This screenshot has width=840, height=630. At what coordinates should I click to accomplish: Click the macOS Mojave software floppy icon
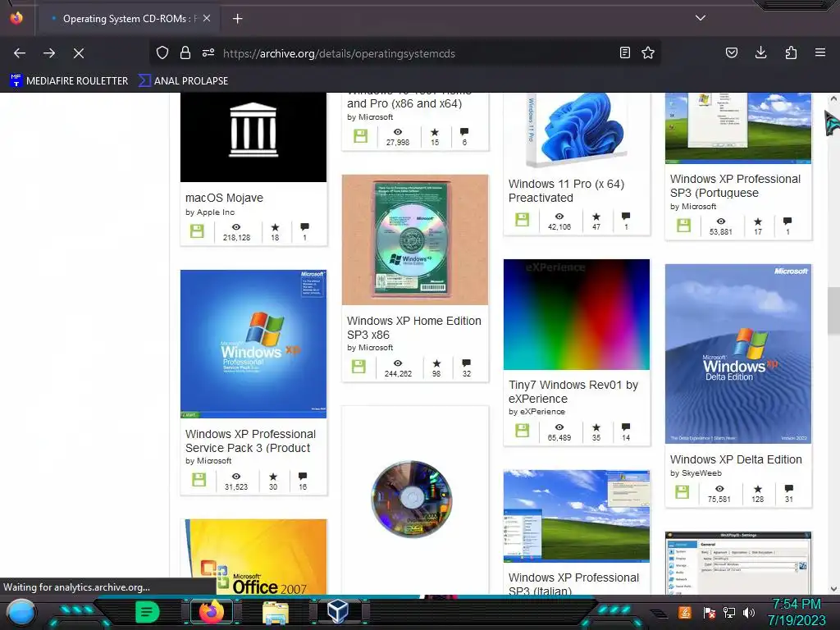click(x=197, y=231)
